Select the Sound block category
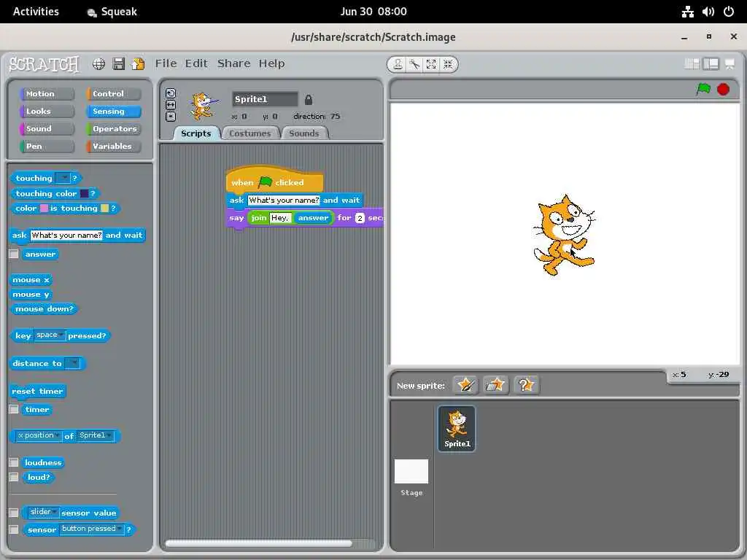The height and width of the screenshot is (560, 747). 47,128
